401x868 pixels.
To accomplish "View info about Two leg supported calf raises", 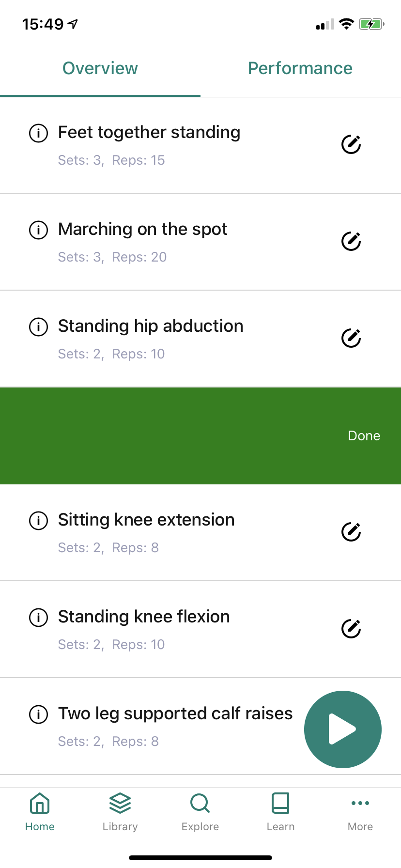I will 38,714.
